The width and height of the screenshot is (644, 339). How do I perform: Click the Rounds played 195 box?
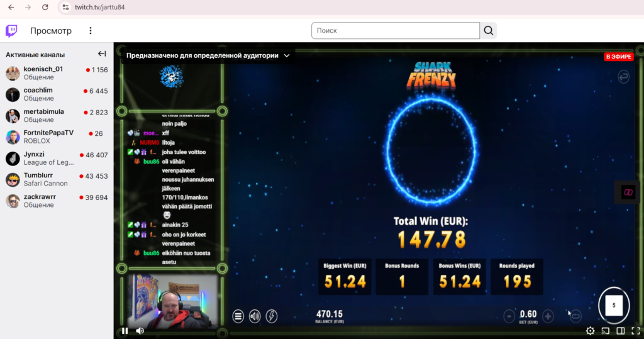click(517, 277)
